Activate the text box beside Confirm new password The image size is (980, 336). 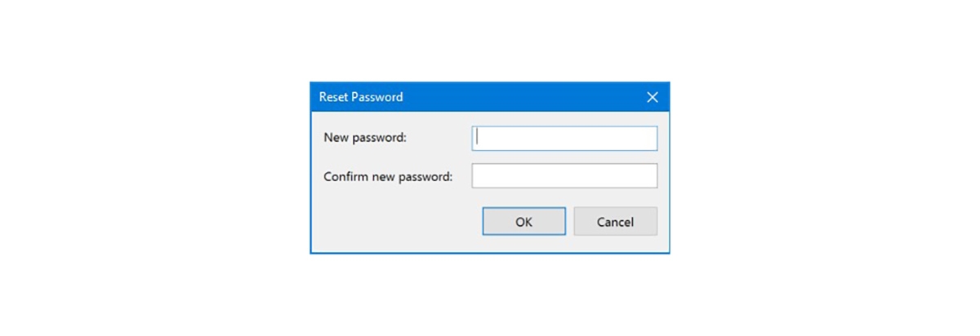[564, 176]
